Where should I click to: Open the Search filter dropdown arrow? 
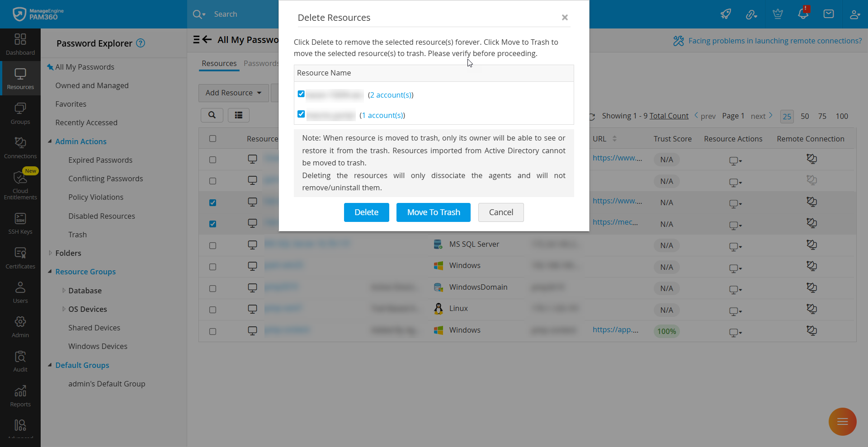tap(204, 14)
